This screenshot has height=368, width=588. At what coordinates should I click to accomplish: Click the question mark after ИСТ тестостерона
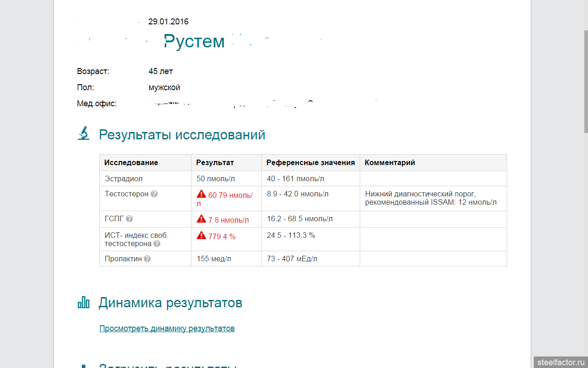(x=157, y=244)
